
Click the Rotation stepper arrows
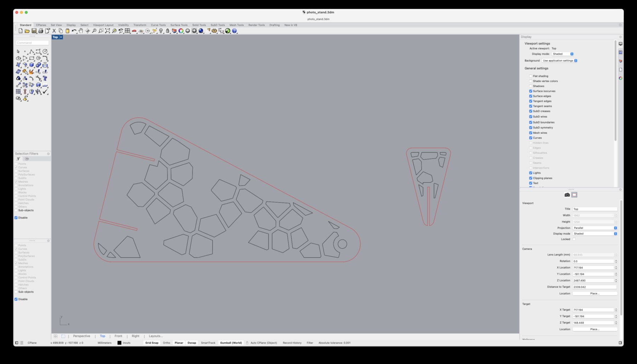[616, 261]
